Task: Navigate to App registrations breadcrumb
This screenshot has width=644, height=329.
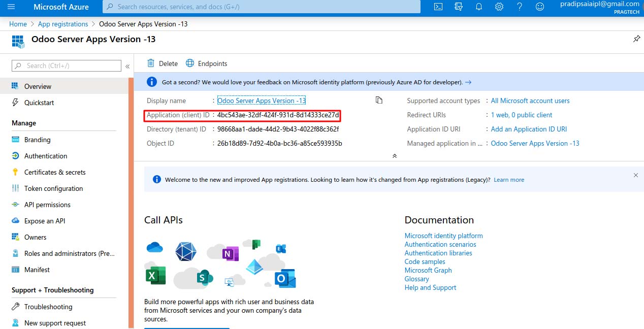Action: point(63,24)
